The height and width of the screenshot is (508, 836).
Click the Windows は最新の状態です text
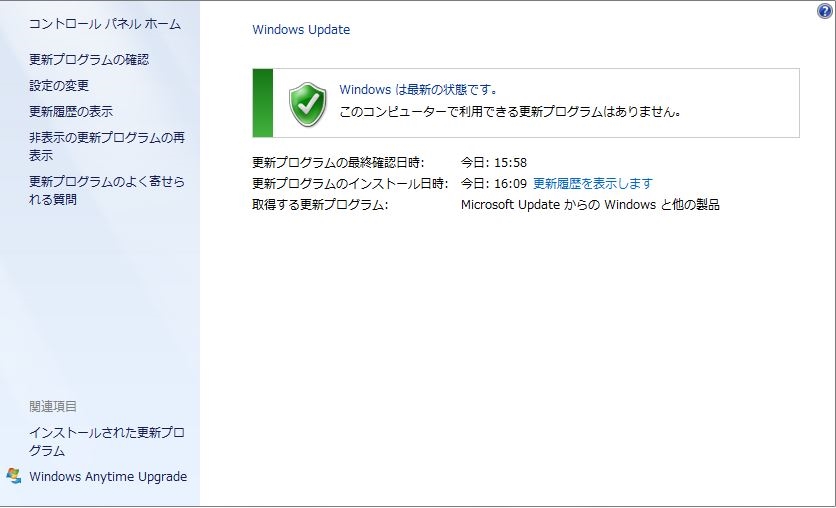pos(419,90)
